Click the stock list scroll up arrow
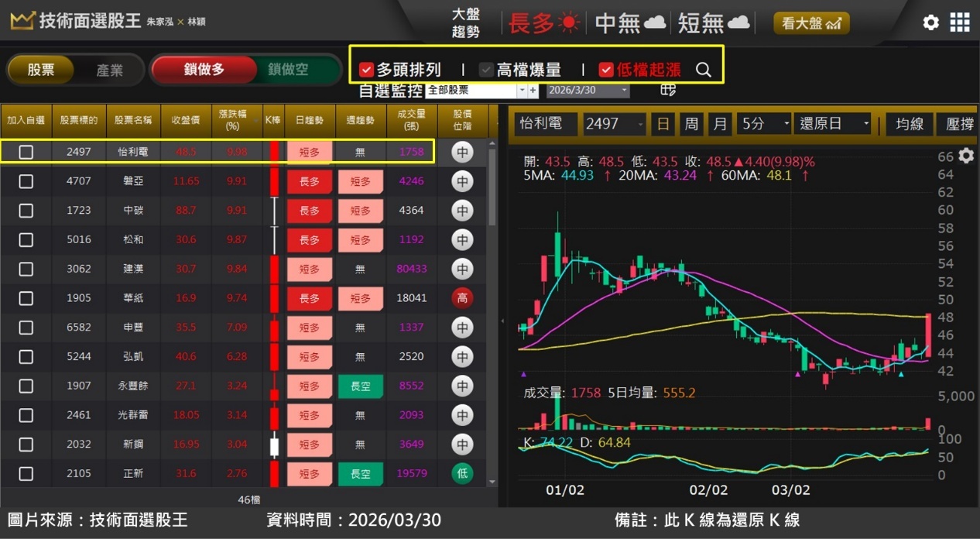Image resolution: width=980 pixels, height=539 pixels. [492, 142]
